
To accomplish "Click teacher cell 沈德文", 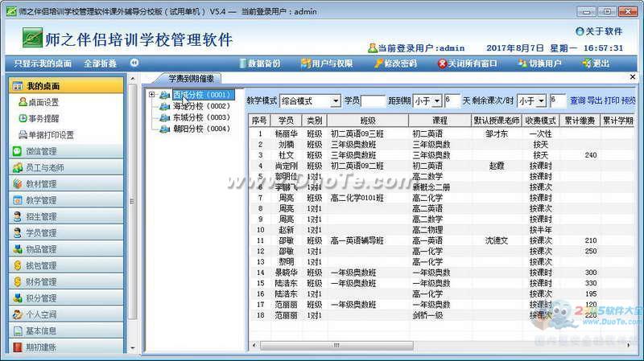I will point(496,240).
